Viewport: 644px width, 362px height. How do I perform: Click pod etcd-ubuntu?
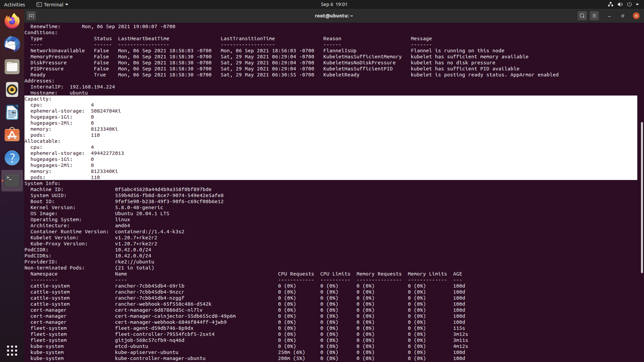click(131, 346)
